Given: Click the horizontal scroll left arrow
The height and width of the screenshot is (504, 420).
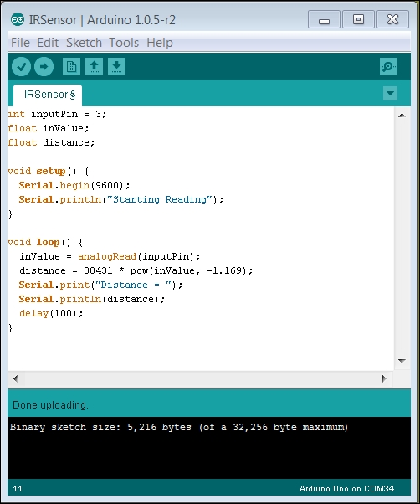Looking at the screenshot, I should pos(15,379).
